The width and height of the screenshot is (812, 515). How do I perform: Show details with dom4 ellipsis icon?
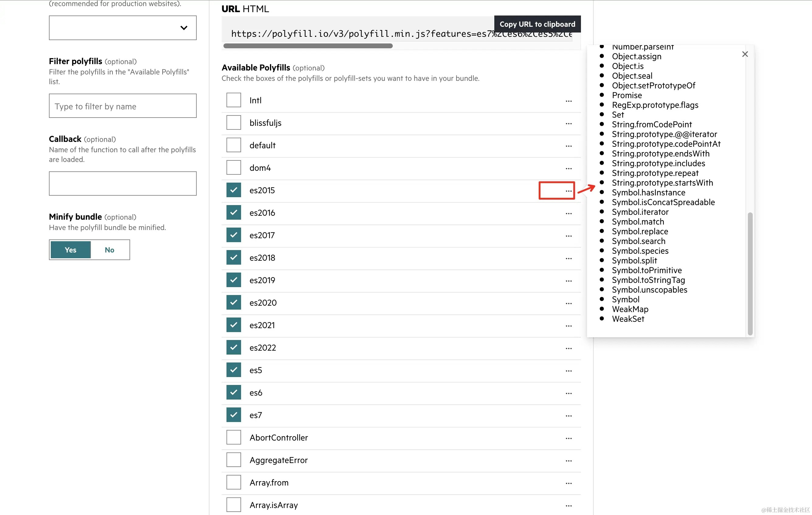tap(568, 168)
